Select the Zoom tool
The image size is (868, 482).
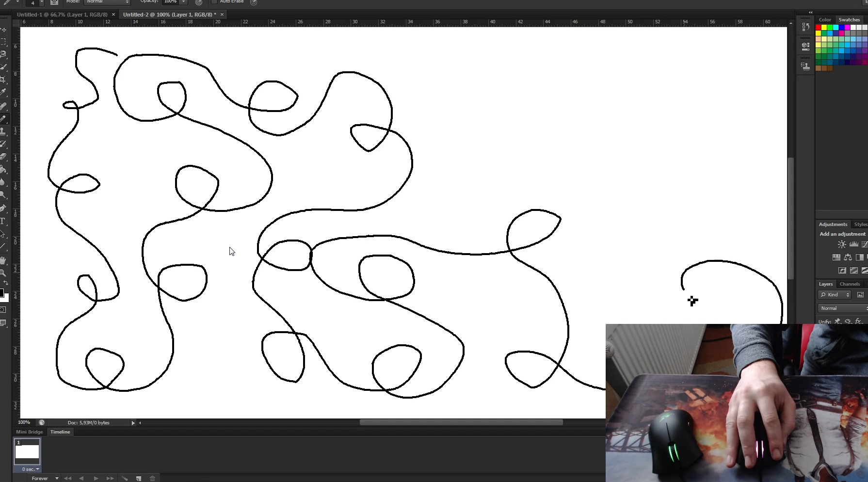click(x=3, y=273)
